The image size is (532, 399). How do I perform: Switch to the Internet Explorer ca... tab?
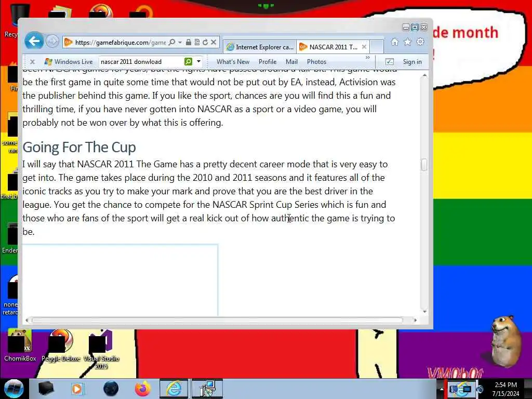260,47
